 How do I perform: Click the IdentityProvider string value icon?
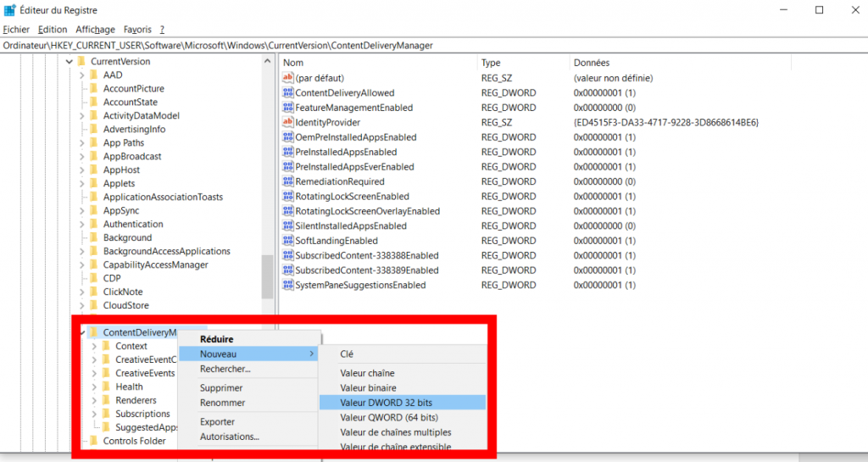point(287,122)
